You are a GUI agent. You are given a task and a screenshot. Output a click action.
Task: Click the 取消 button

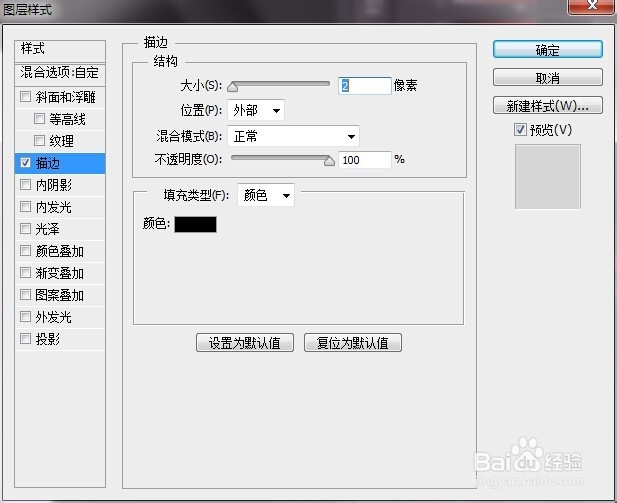pyautogui.click(x=547, y=78)
